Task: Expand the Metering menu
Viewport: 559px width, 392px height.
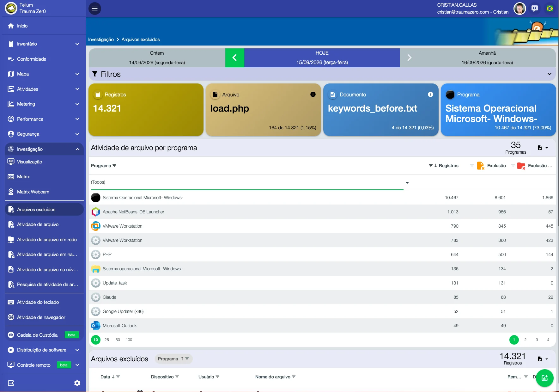Action: (x=44, y=104)
